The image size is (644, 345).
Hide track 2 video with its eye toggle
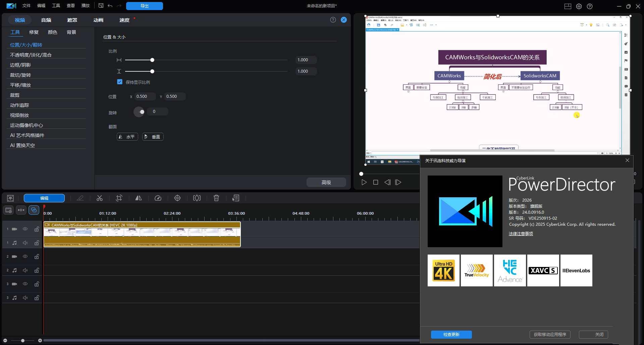[25, 256]
